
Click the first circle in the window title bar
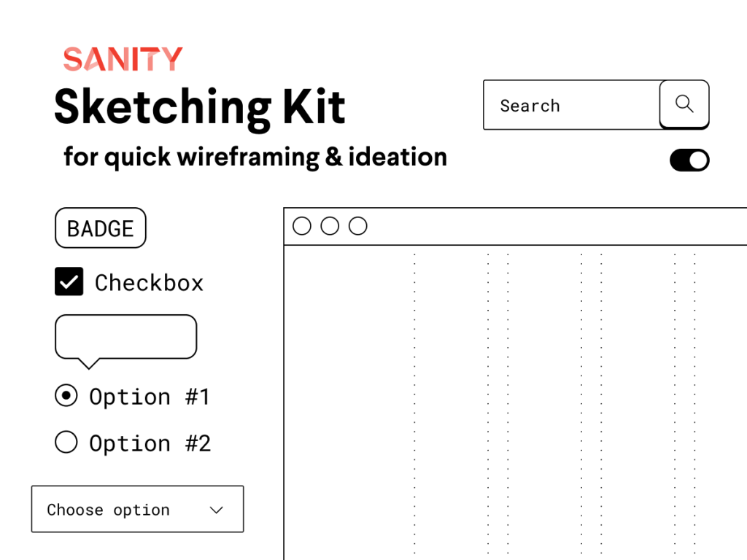pos(302,226)
